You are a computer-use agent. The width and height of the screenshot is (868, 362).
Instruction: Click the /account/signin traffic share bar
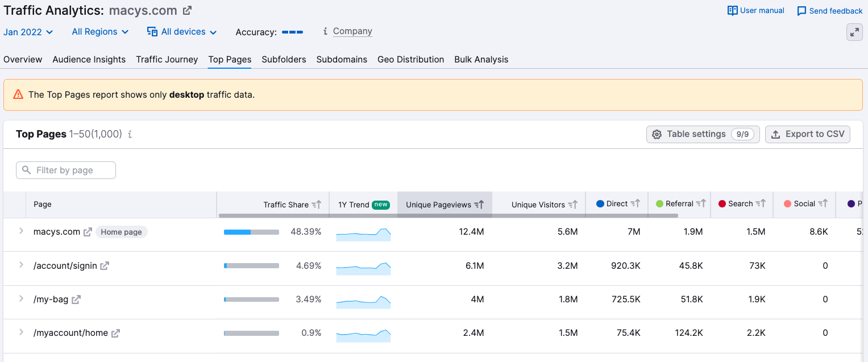251,266
